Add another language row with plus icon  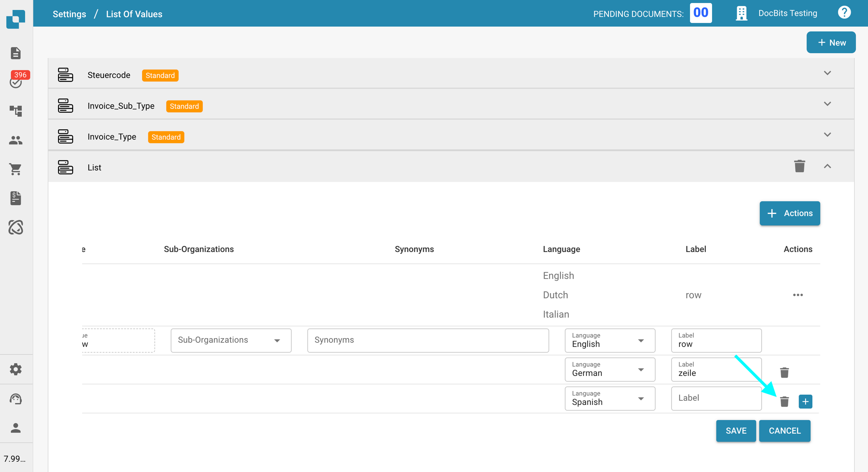click(x=805, y=402)
